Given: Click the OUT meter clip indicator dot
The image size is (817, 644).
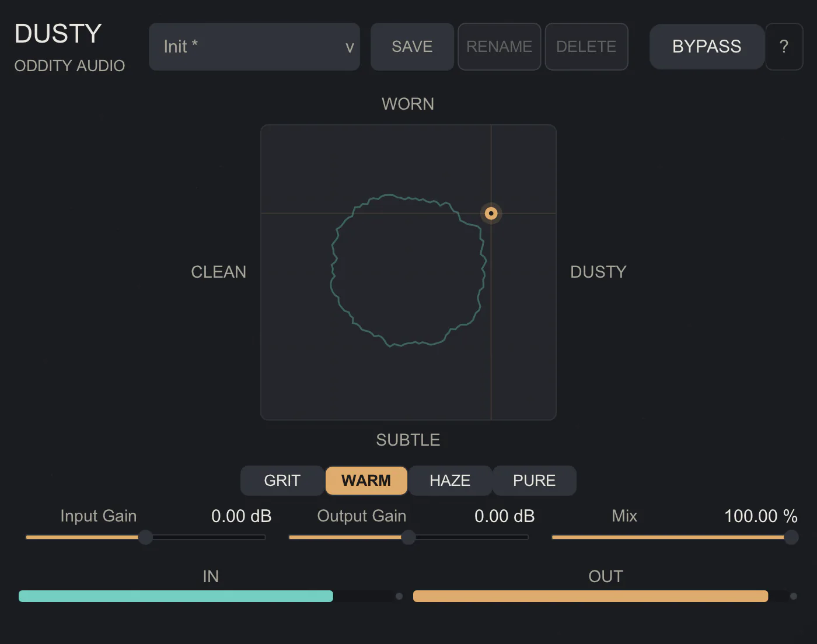Looking at the screenshot, I should pos(794,596).
